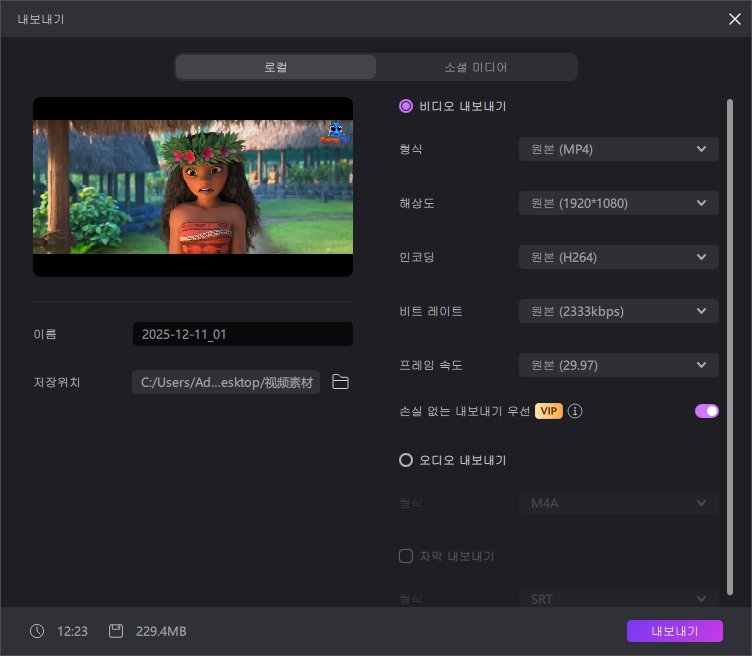The image size is (752, 656).
Task: Switch to the 로컬 tab
Action: (x=276, y=67)
